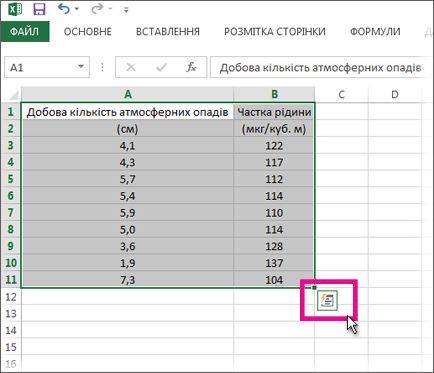Switch to the ОСНОВНЕ ribbon tab
The image size is (434, 373).
pyautogui.click(x=88, y=32)
